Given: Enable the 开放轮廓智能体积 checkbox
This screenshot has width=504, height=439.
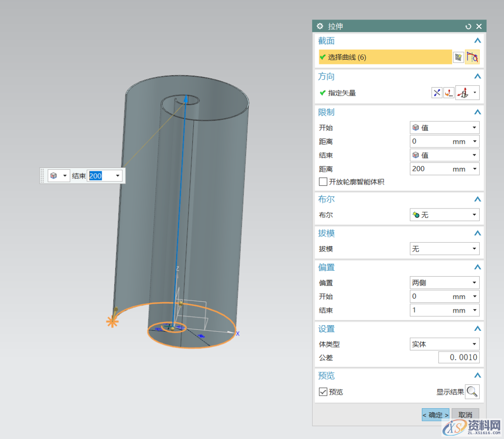Looking at the screenshot, I should [x=323, y=182].
